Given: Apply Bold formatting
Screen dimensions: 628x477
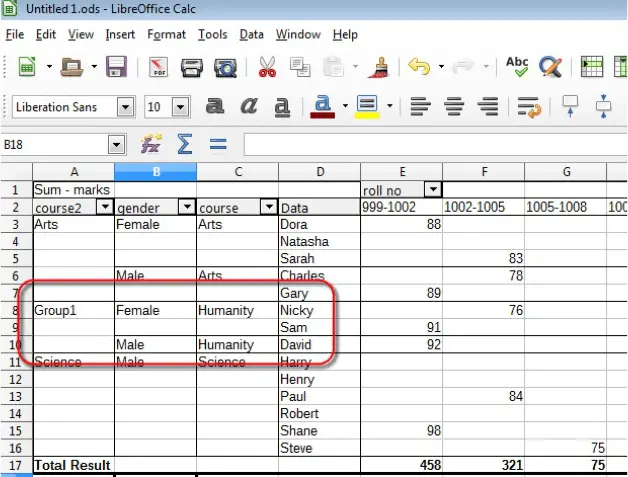Looking at the screenshot, I should pos(215,106).
